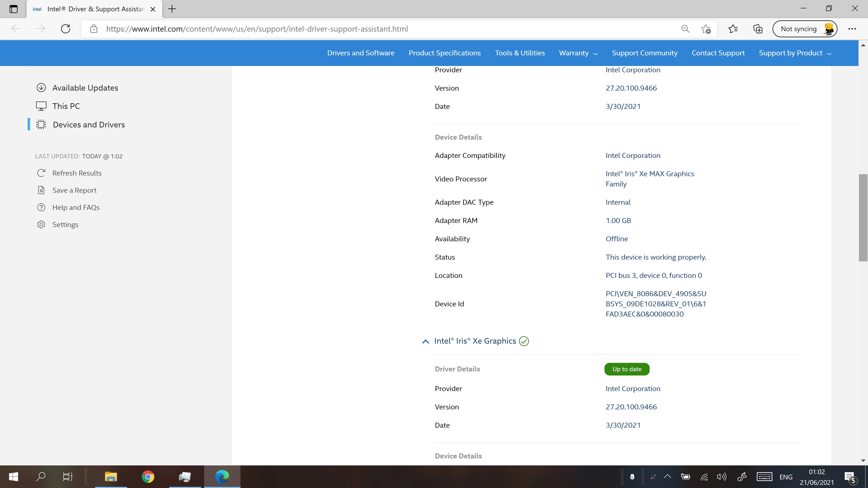Open Tools & Utilities menu
Viewport: 868px width, 488px height.
[520, 53]
